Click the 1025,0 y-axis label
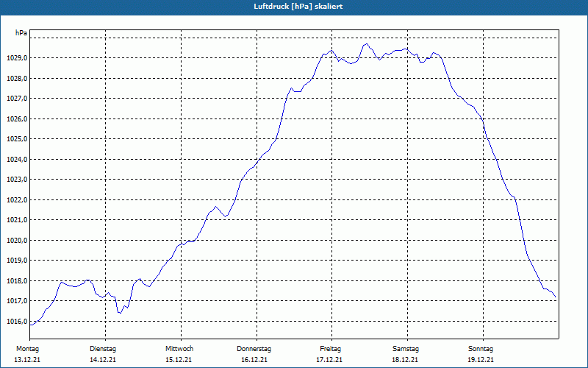Image resolution: width=588 pixels, height=368 pixels. 17,139
